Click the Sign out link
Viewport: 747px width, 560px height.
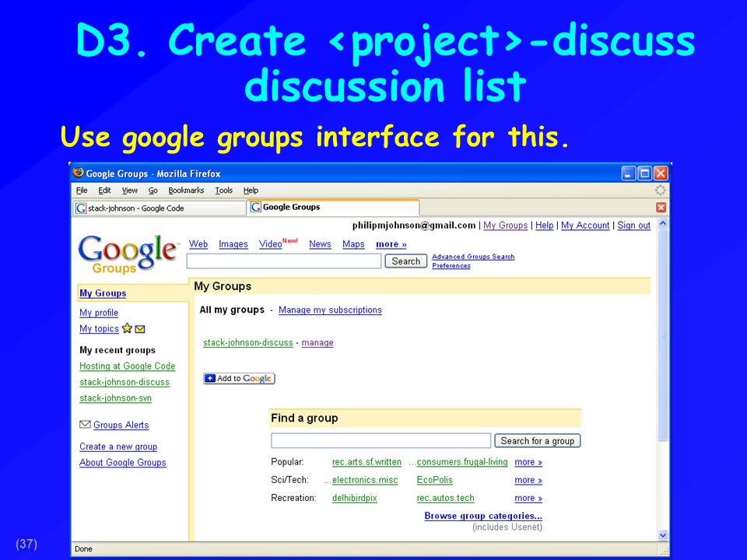[633, 226]
